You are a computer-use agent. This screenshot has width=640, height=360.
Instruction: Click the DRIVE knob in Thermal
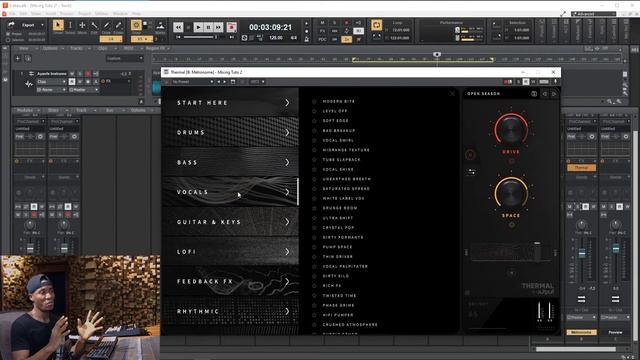[x=511, y=130]
